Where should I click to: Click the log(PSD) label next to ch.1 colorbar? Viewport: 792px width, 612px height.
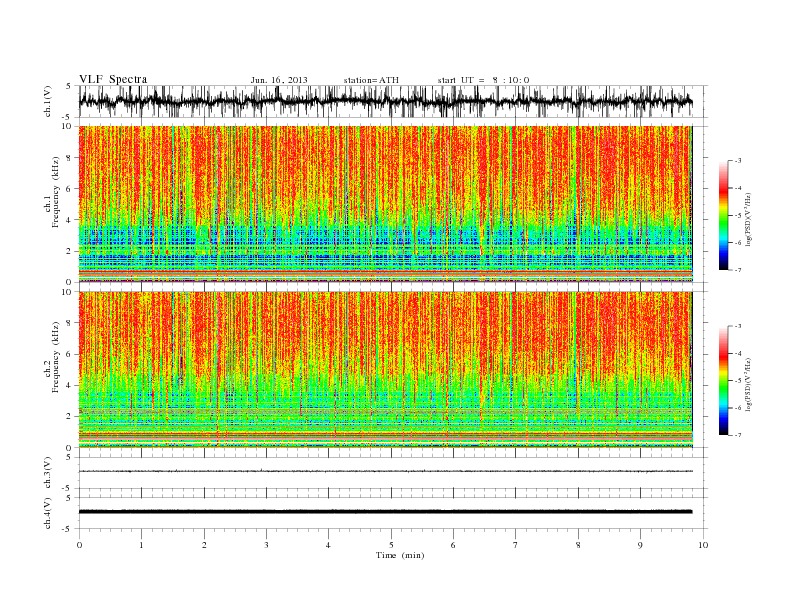tap(750, 219)
